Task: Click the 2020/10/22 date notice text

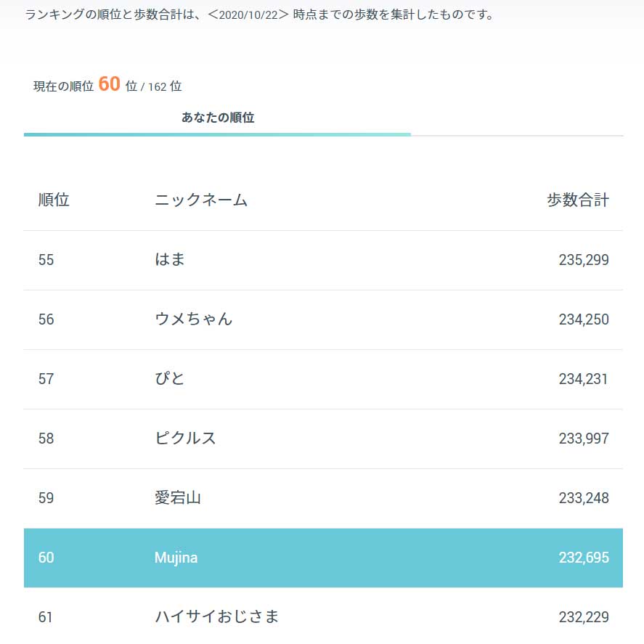Action: pos(259,15)
